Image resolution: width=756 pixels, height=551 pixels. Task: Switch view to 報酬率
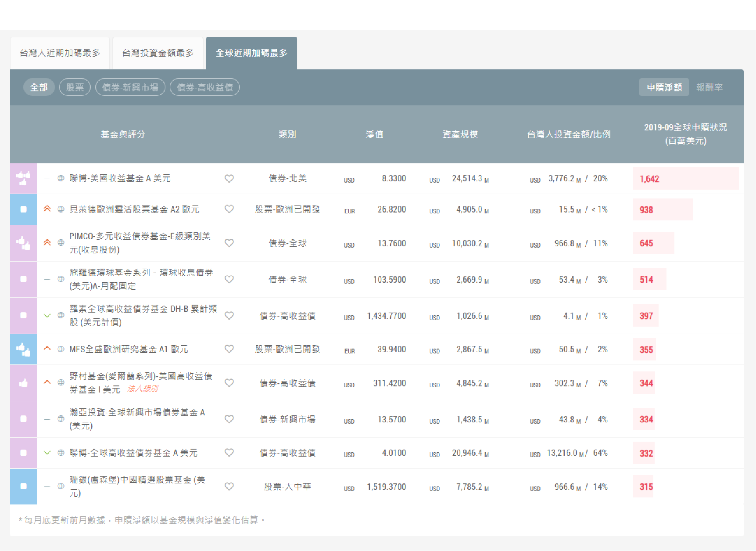[x=710, y=87]
